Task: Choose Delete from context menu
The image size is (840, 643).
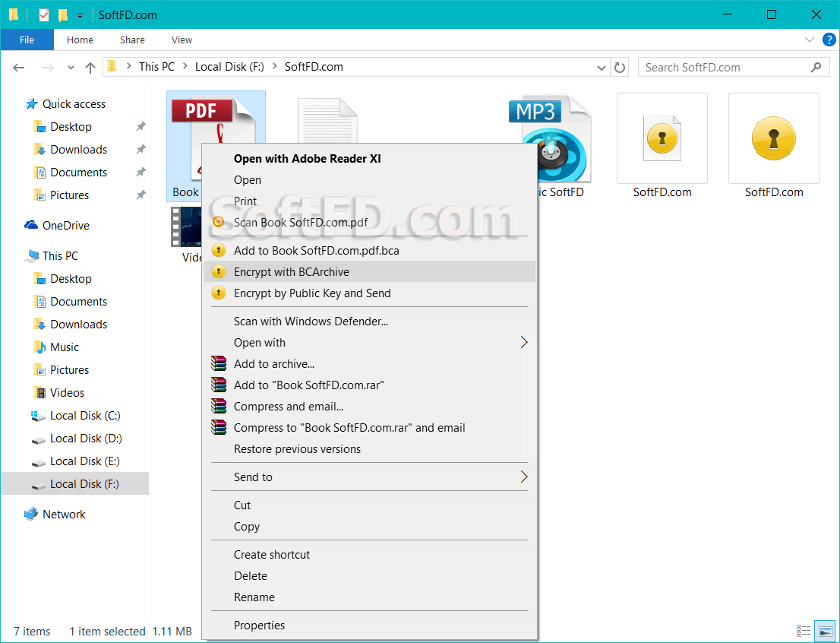Action: pyautogui.click(x=369, y=576)
